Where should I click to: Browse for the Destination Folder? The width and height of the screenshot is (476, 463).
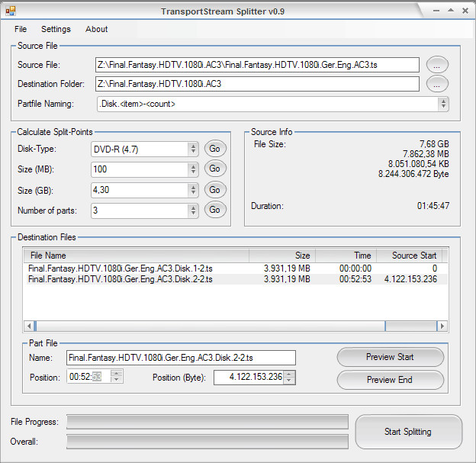click(x=437, y=84)
